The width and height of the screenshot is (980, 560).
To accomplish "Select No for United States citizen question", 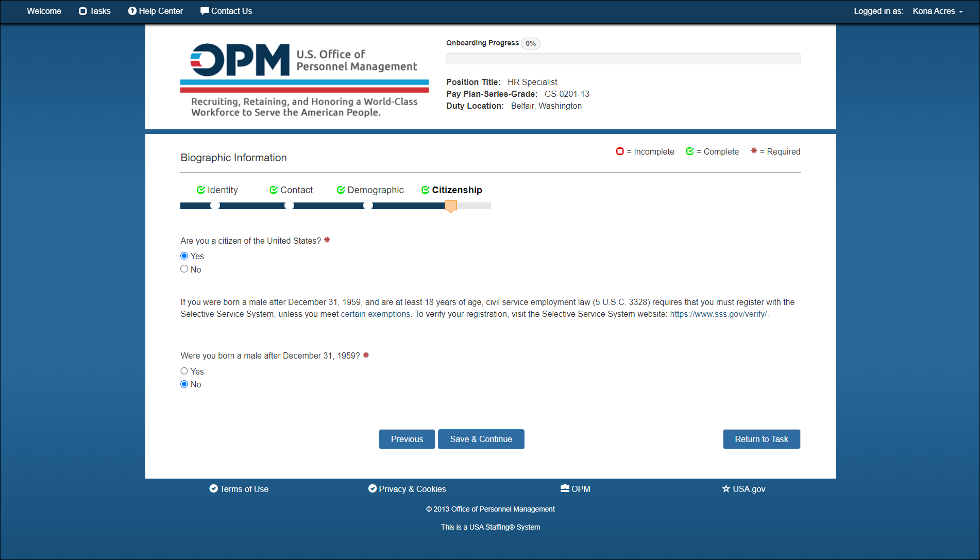I will [x=184, y=269].
